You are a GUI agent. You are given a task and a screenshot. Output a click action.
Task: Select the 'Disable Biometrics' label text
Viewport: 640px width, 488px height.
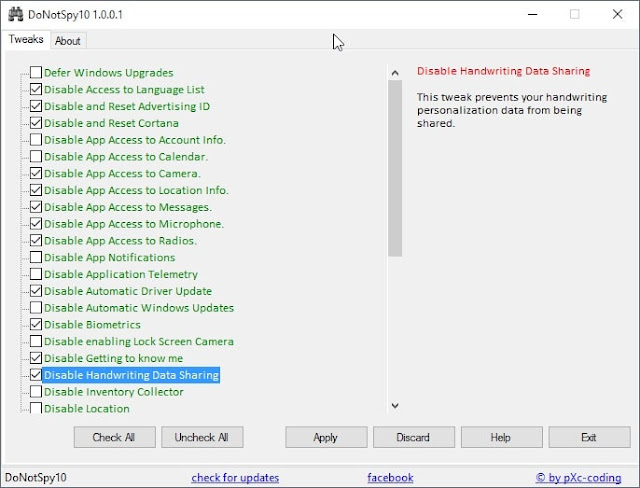click(92, 325)
